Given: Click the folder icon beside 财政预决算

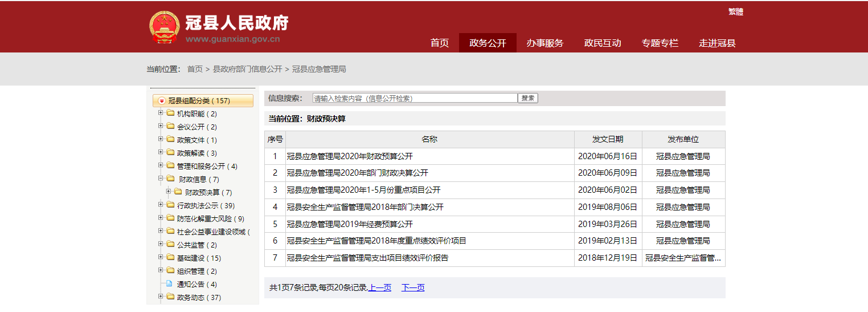Looking at the screenshot, I should point(178,192).
